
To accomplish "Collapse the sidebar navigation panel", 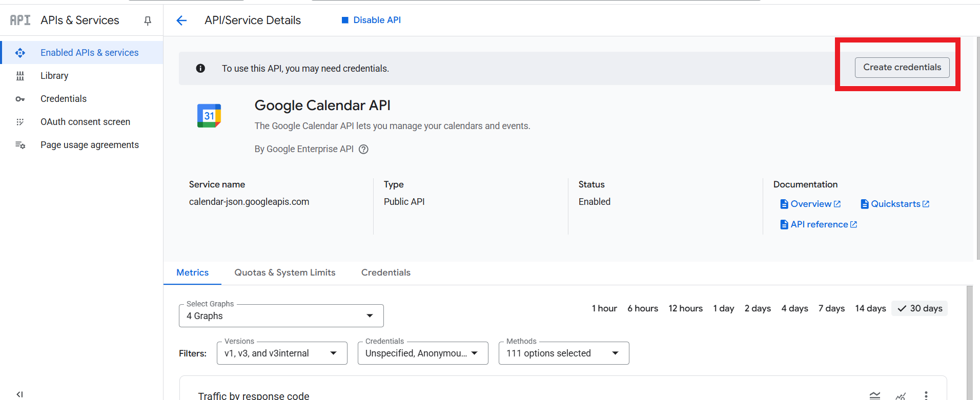I will [x=19, y=394].
